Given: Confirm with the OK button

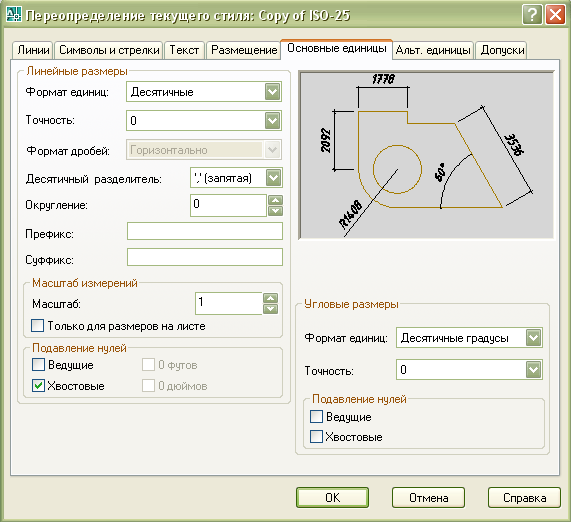Looking at the screenshot, I should (x=332, y=498).
